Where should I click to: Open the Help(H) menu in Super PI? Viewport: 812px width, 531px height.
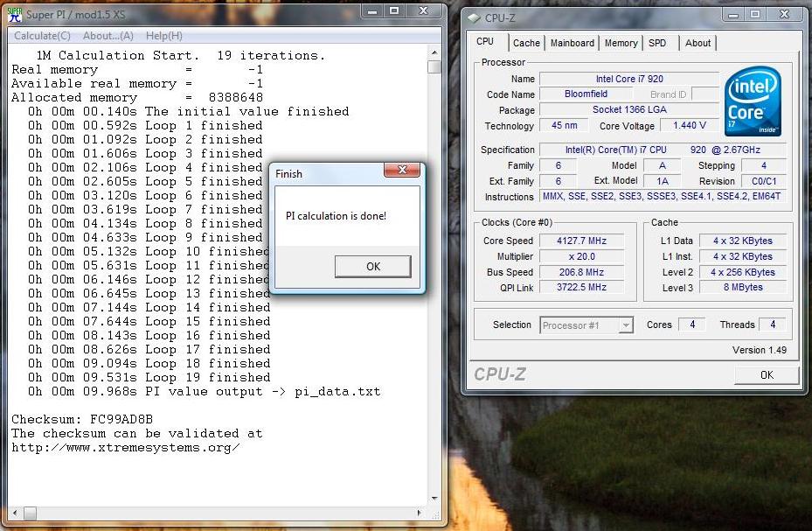tap(163, 36)
